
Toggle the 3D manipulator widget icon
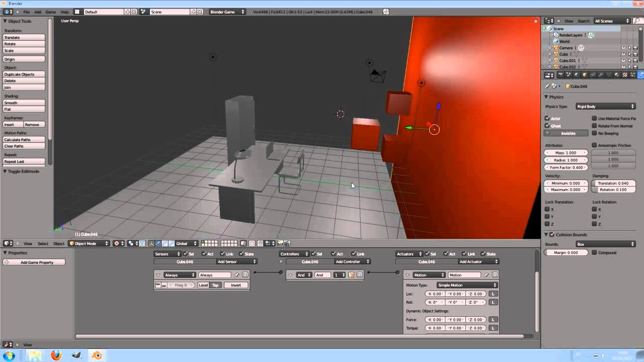tap(151, 243)
